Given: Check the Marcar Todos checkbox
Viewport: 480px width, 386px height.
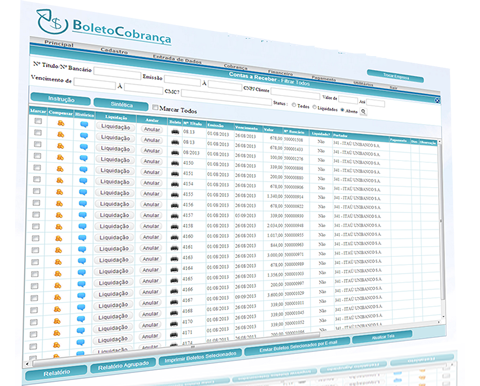Looking at the screenshot, I should [x=155, y=107].
